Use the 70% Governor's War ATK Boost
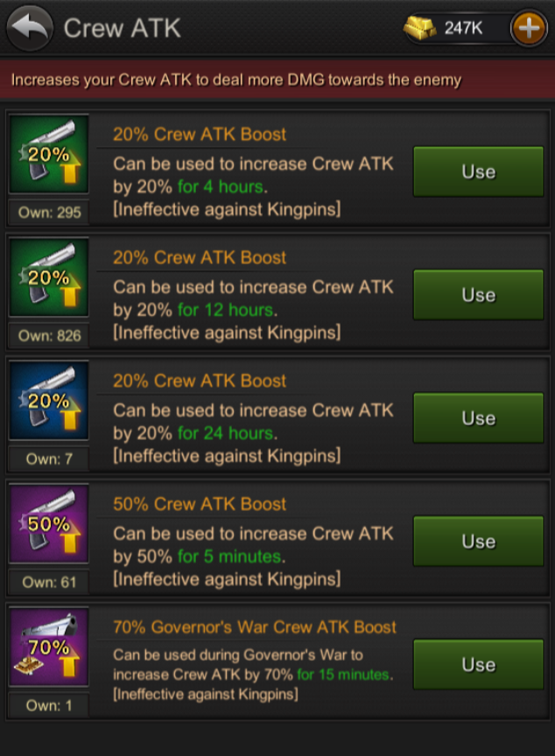Screen dimensions: 555x756 click(x=478, y=666)
